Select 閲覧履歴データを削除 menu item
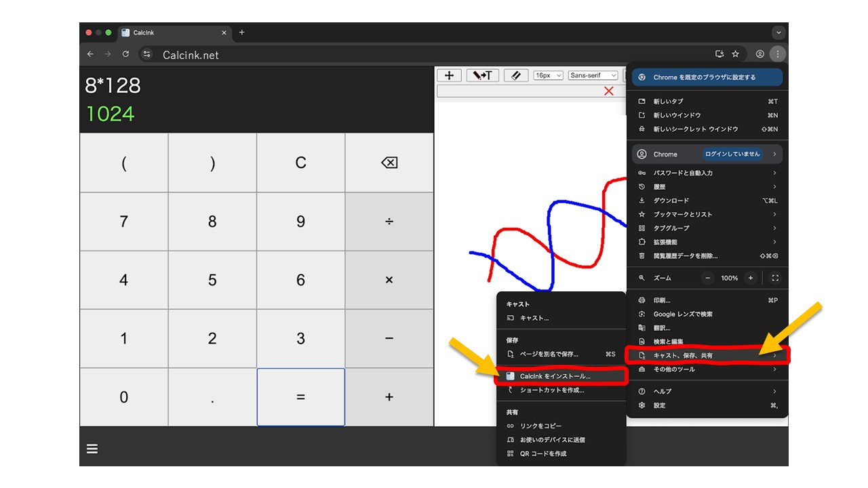868x488 pixels. click(x=707, y=256)
